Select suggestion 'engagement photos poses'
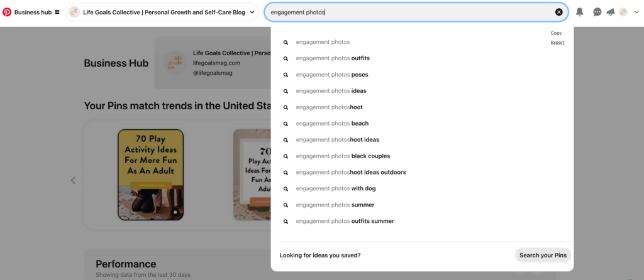This screenshot has height=280, width=644. (x=422, y=75)
